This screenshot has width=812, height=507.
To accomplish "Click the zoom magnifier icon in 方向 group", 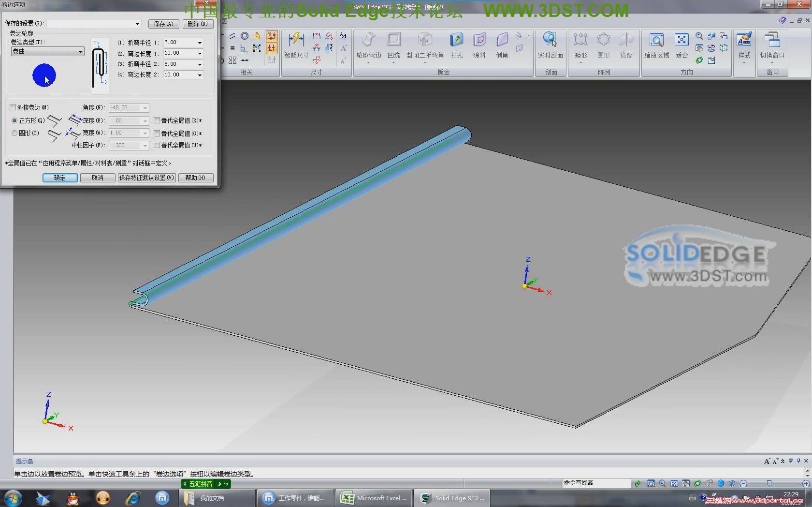I will tap(699, 36).
